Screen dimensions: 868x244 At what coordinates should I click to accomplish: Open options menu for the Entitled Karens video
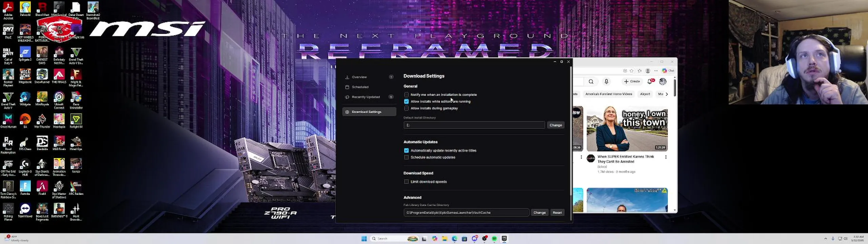tap(666, 157)
